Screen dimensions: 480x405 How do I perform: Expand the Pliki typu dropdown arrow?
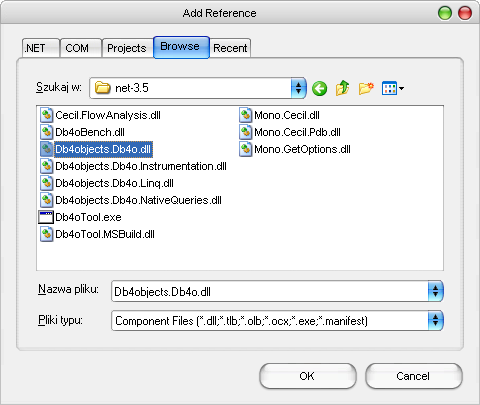435,321
